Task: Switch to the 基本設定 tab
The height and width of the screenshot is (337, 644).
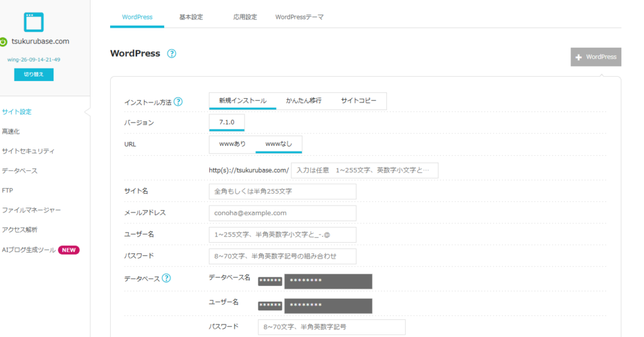Action: (191, 17)
